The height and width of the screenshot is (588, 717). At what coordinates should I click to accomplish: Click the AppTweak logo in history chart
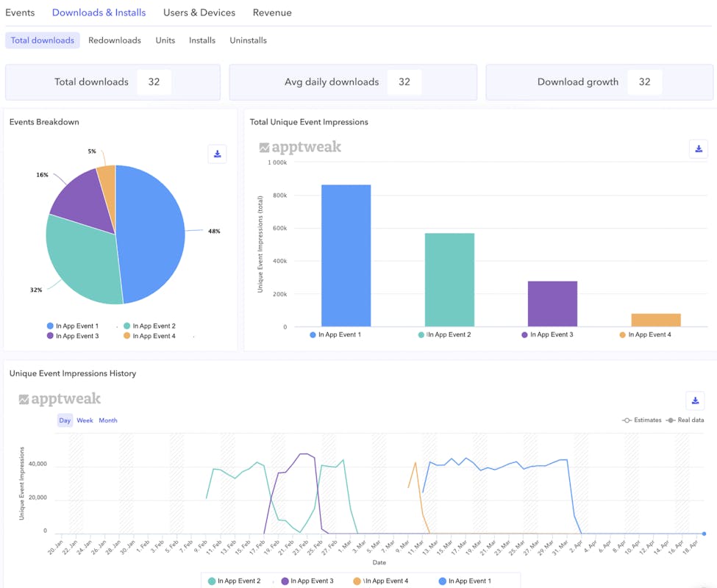(60, 399)
